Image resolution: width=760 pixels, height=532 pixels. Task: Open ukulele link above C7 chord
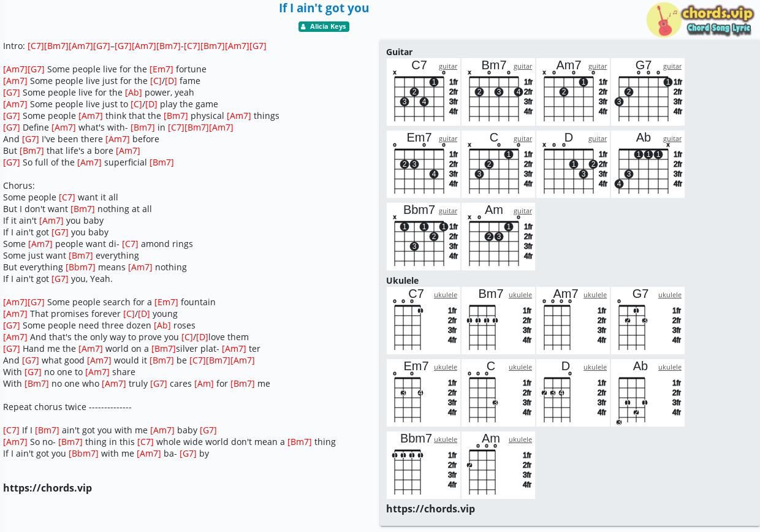click(x=446, y=295)
